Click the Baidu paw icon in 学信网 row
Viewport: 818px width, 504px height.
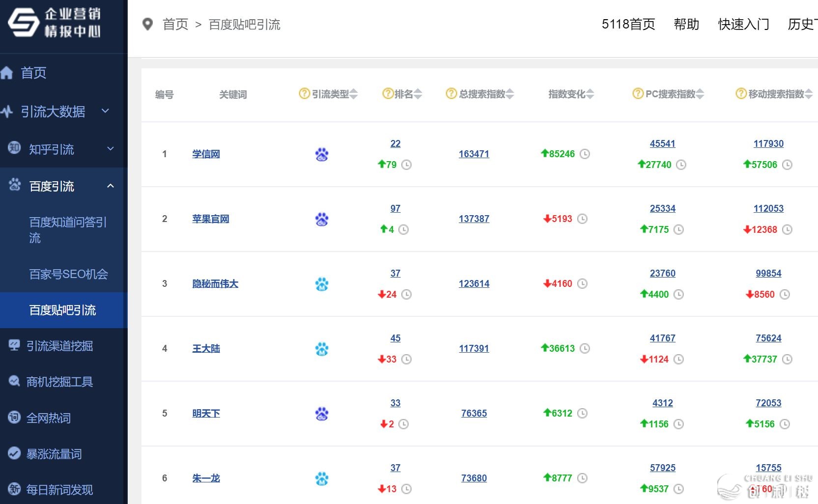pos(322,154)
